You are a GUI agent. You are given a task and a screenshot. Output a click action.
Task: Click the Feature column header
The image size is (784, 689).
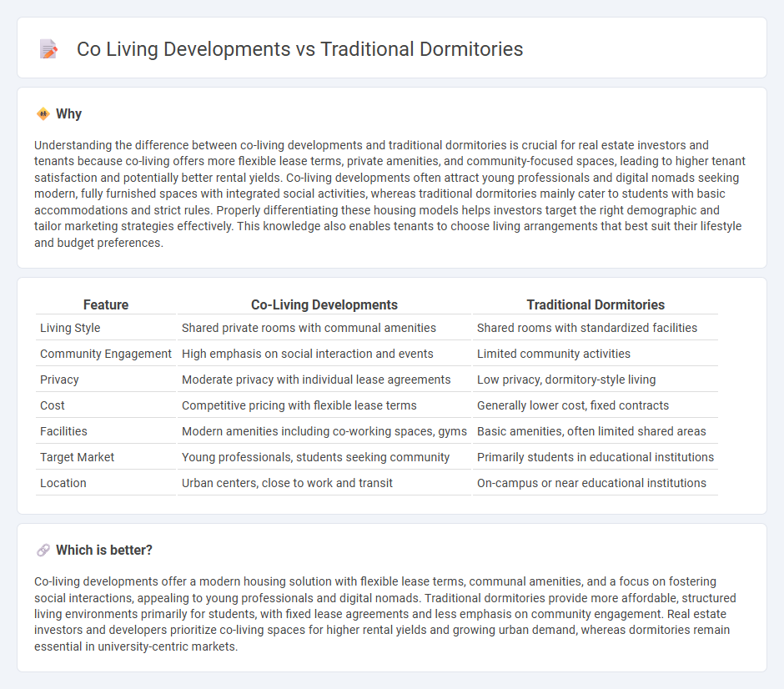click(x=106, y=305)
